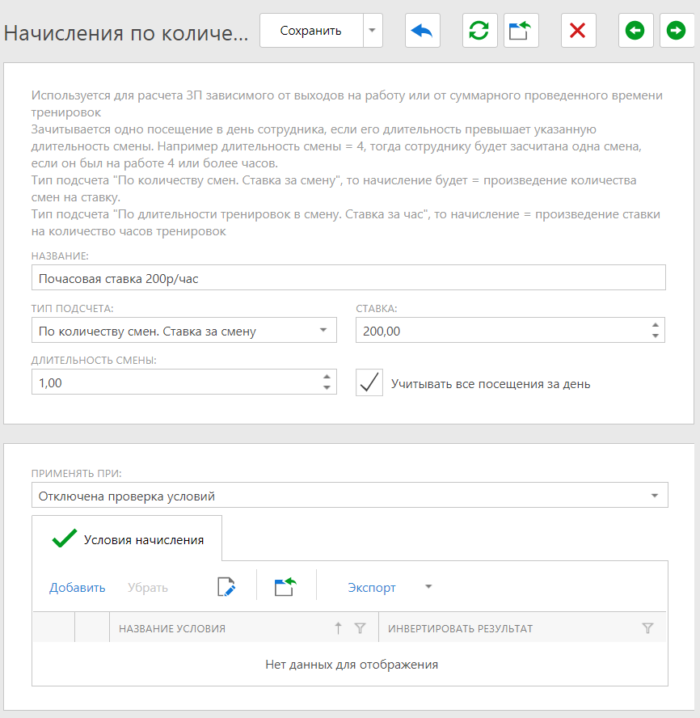
Task: Click the Убрать link
Action: coord(147,587)
